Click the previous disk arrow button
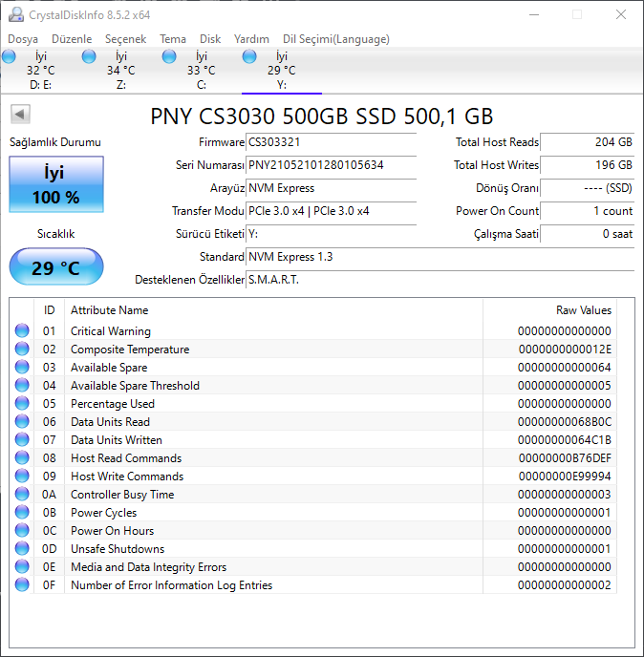Screen dimensions: 644x657 point(20,114)
